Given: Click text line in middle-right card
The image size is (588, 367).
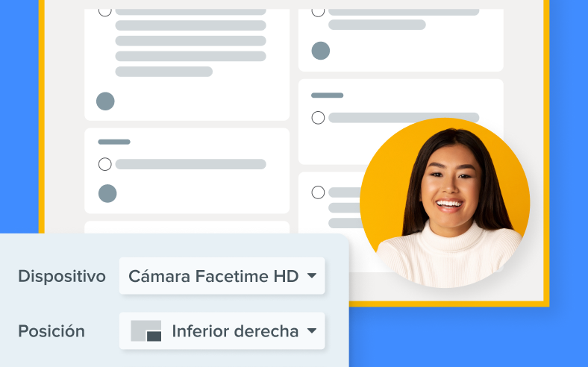Looking at the screenshot, I should point(404,118).
